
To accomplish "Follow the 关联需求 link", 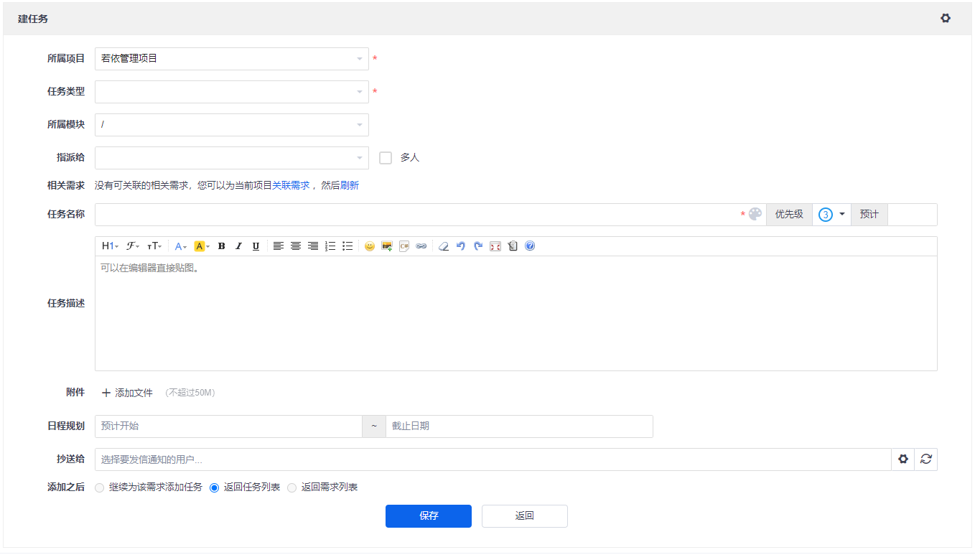I will point(291,185).
